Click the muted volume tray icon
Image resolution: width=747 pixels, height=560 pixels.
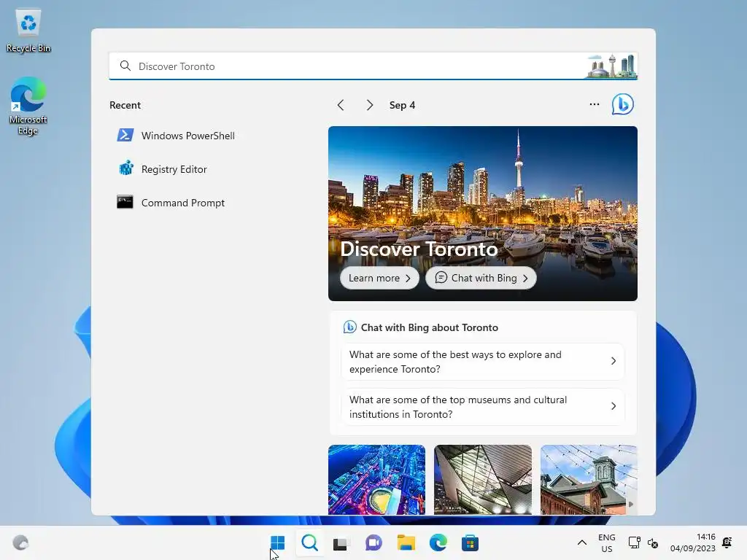tap(653, 542)
